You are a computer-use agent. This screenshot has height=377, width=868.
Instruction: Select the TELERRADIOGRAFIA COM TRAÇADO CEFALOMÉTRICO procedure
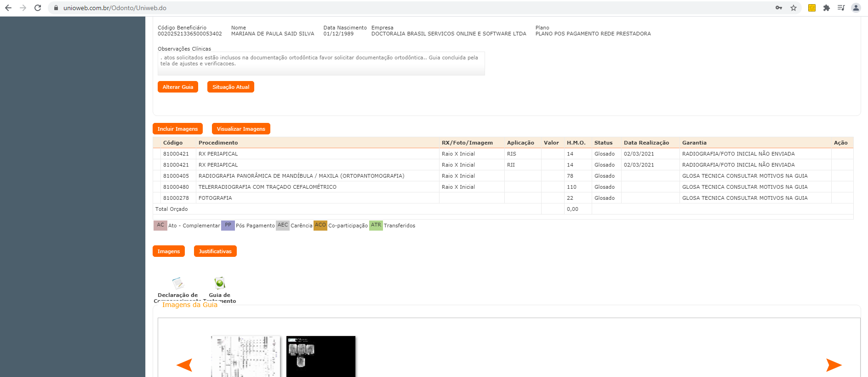point(268,187)
